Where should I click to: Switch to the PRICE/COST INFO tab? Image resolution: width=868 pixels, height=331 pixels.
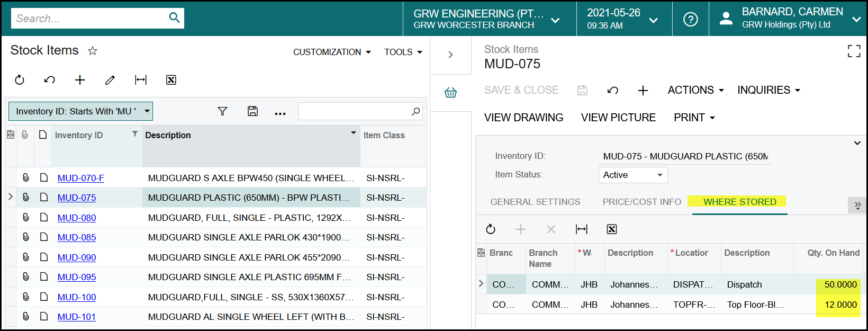click(641, 202)
